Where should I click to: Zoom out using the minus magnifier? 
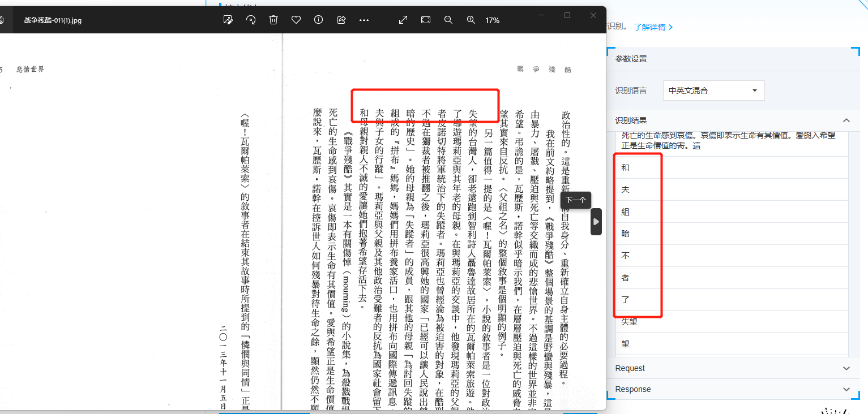coord(448,20)
